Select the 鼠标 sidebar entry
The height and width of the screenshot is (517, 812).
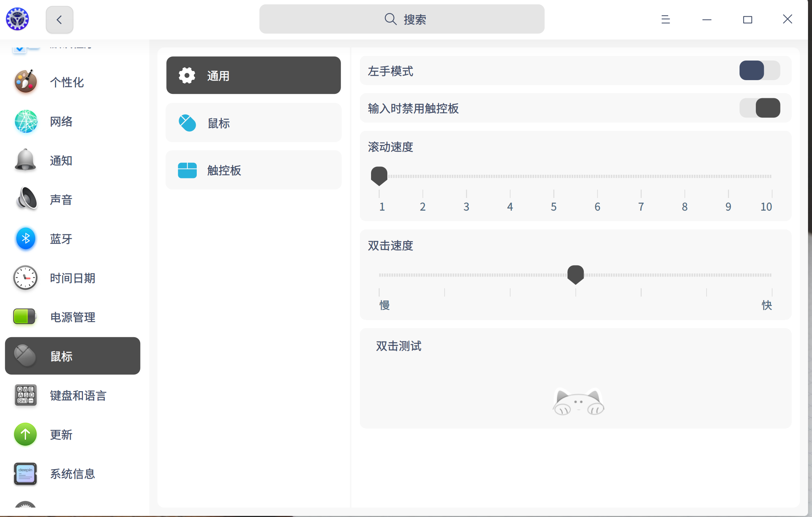62,356
